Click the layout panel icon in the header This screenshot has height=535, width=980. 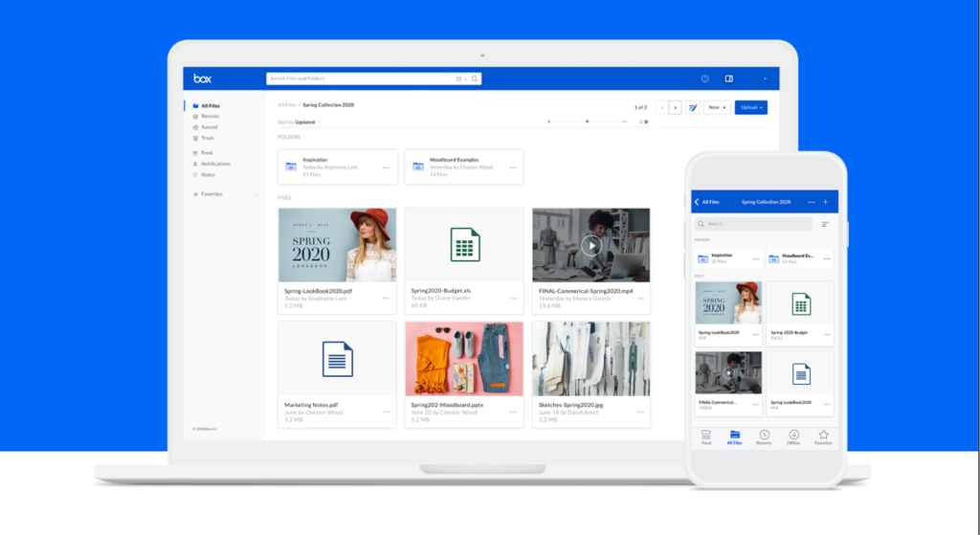(x=729, y=78)
